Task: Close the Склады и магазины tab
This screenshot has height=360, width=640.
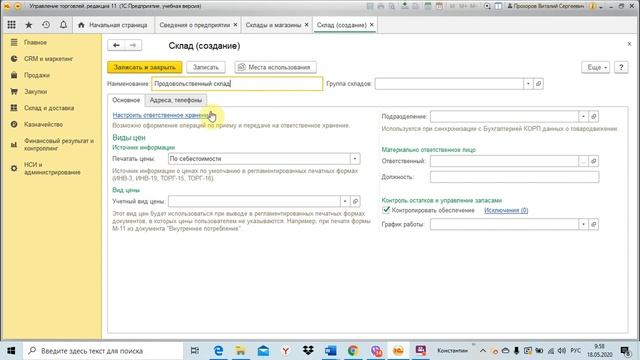Action: coord(307,25)
